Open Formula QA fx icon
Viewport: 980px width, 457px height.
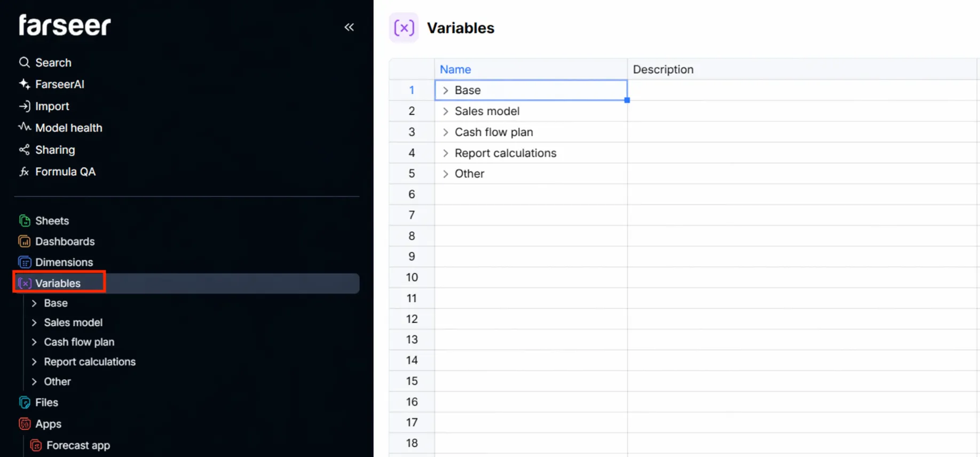point(24,172)
